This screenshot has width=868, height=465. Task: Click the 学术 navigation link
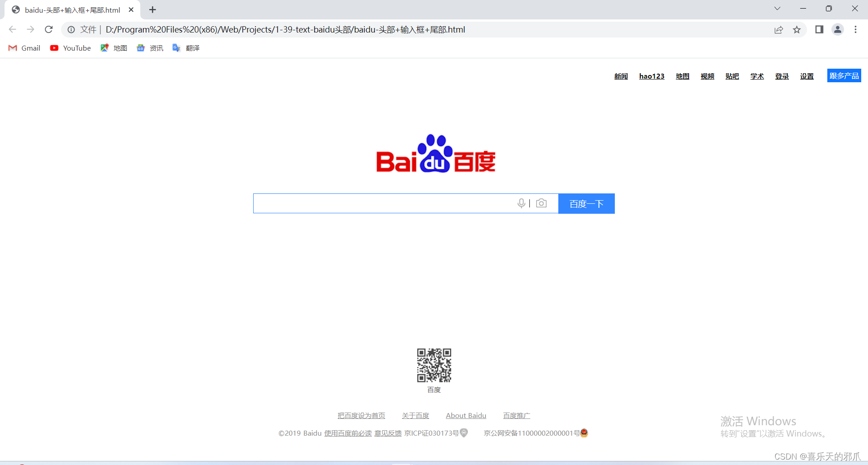click(x=757, y=76)
